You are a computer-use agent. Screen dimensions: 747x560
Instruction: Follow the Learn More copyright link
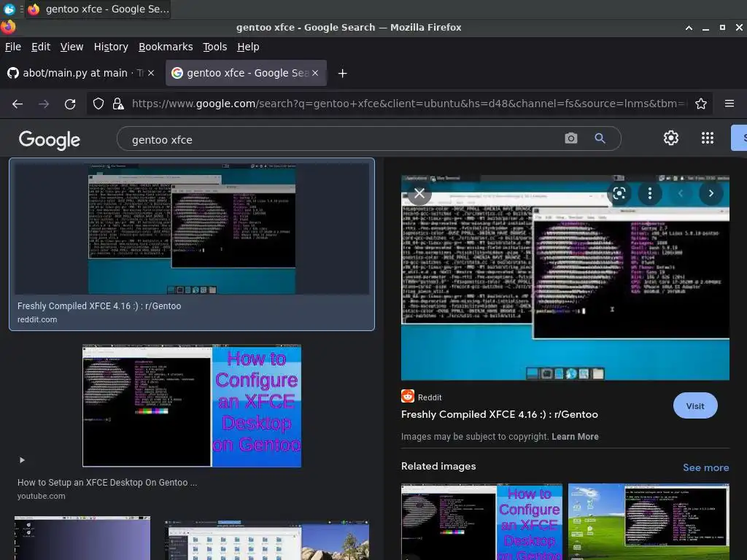point(575,437)
